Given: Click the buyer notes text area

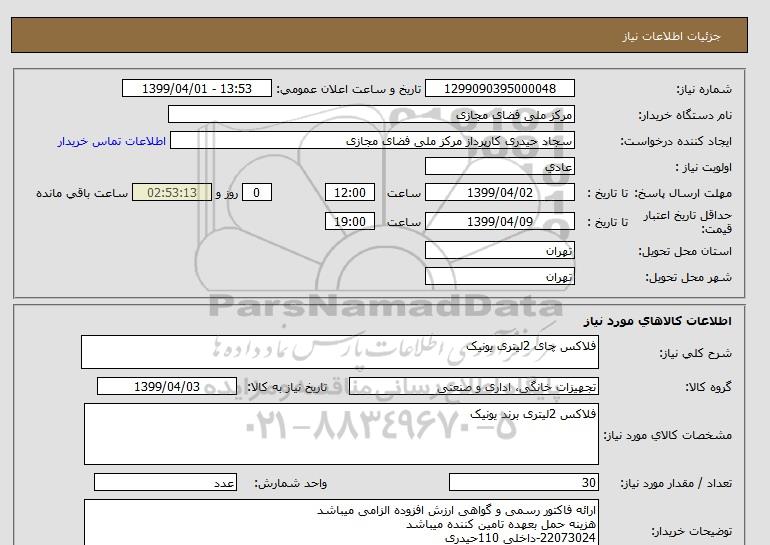Looking at the screenshot, I should (x=341, y=522).
